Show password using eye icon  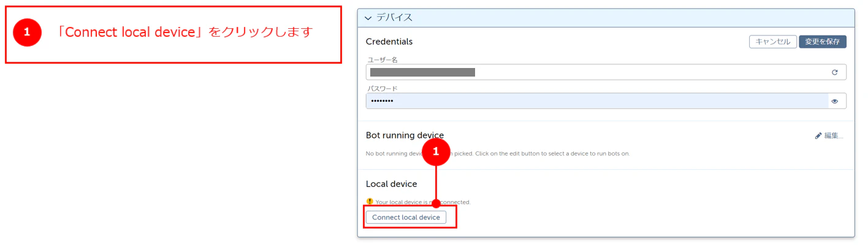834,101
